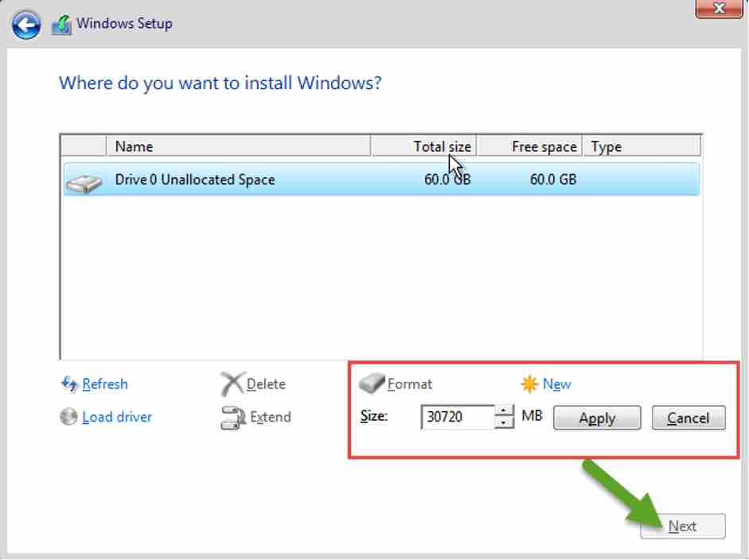Click the Windows Setup title icon
This screenshot has width=749, height=560.
61,25
